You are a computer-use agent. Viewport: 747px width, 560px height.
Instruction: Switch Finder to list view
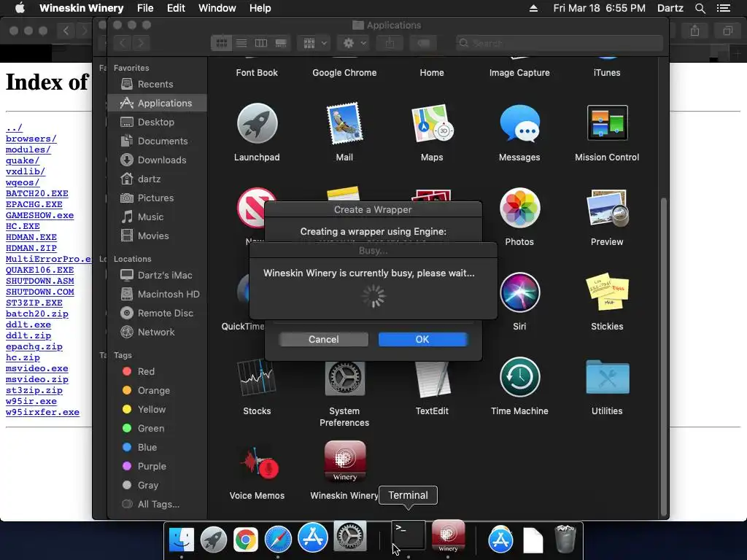click(x=241, y=43)
